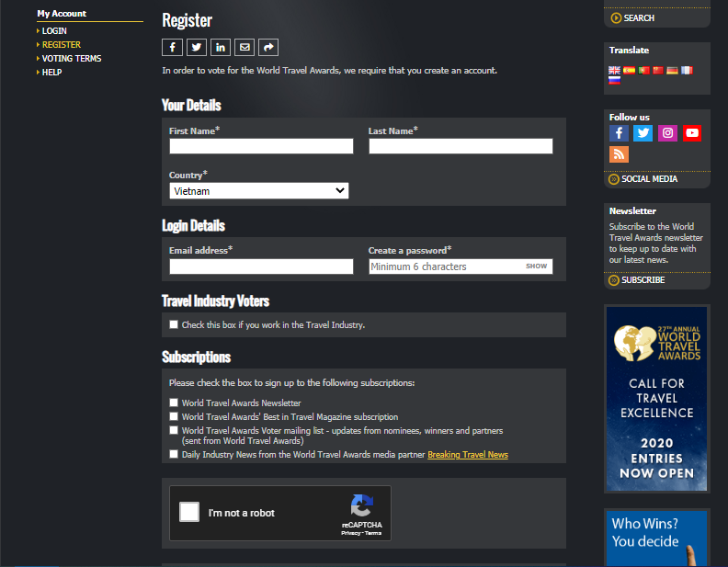The width and height of the screenshot is (728, 567).
Task: Follow the Breaking Travel News link
Action: (x=467, y=455)
